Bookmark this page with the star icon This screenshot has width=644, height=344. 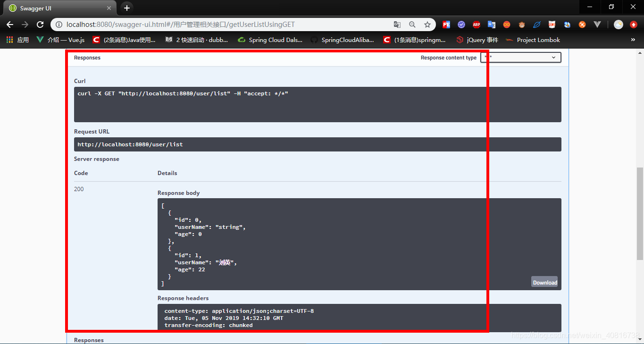click(x=427, y=25)
